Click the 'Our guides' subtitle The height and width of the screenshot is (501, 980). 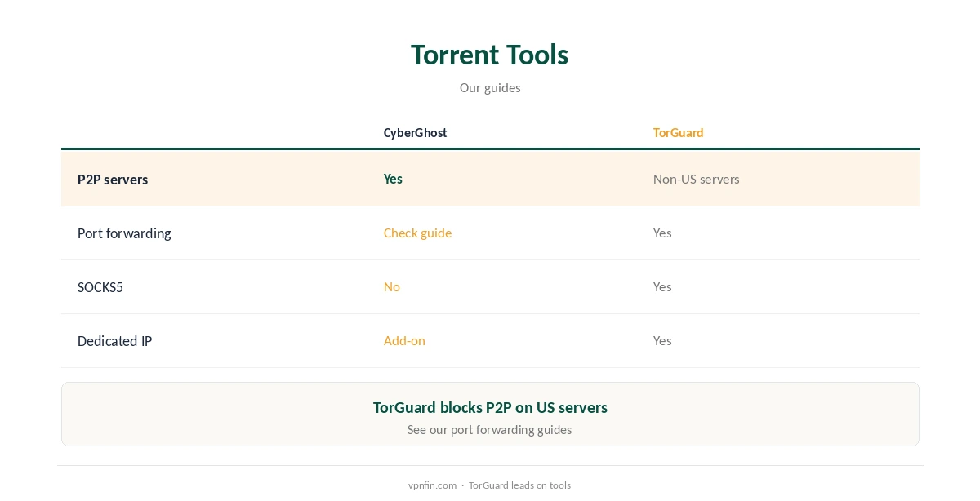coord(490,87)
